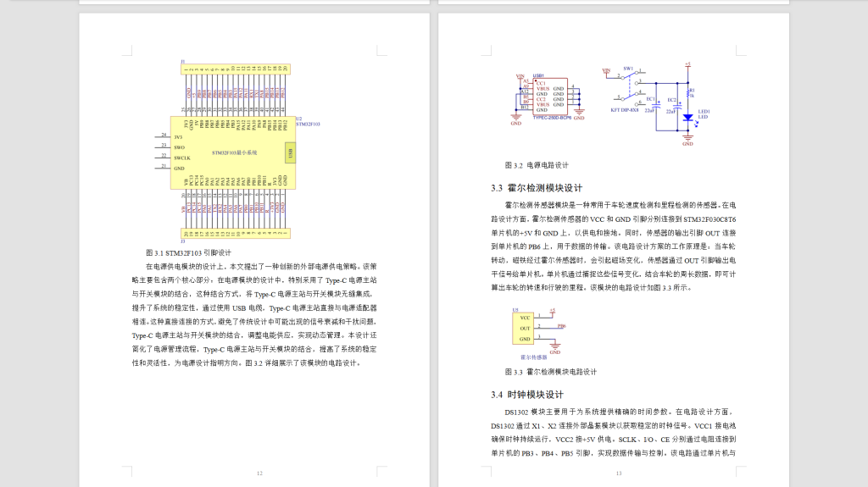Click the USB block on the STM32 chip
This screenshot has height=487, width=868.
(x=290, y=153)
